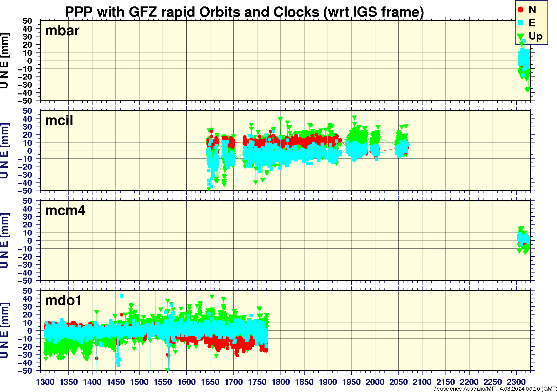Click the mcm4 data cluster near day 2310

(x=524, y=240)
